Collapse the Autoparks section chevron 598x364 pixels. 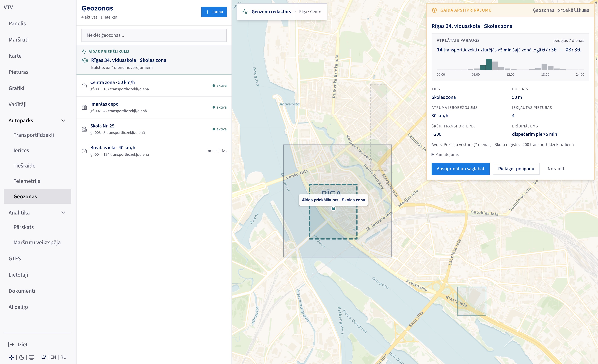pyautogui.click(x=63, y=120)
